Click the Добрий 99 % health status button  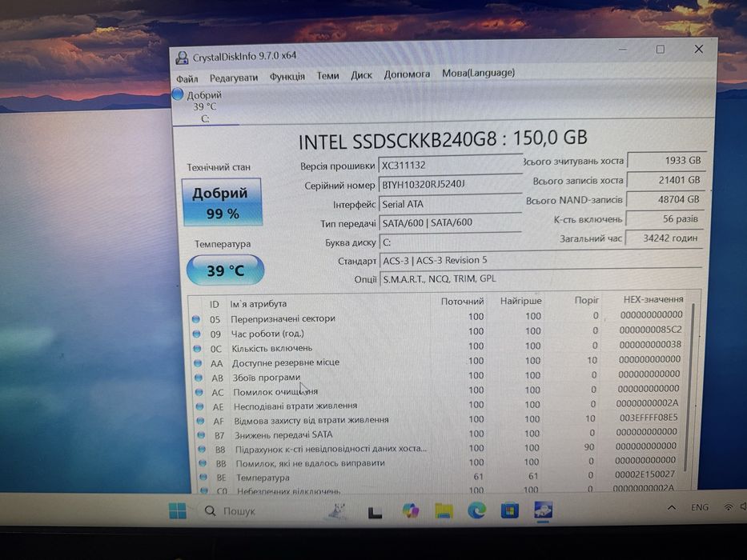pyautogui.click(x=222, y=202)
